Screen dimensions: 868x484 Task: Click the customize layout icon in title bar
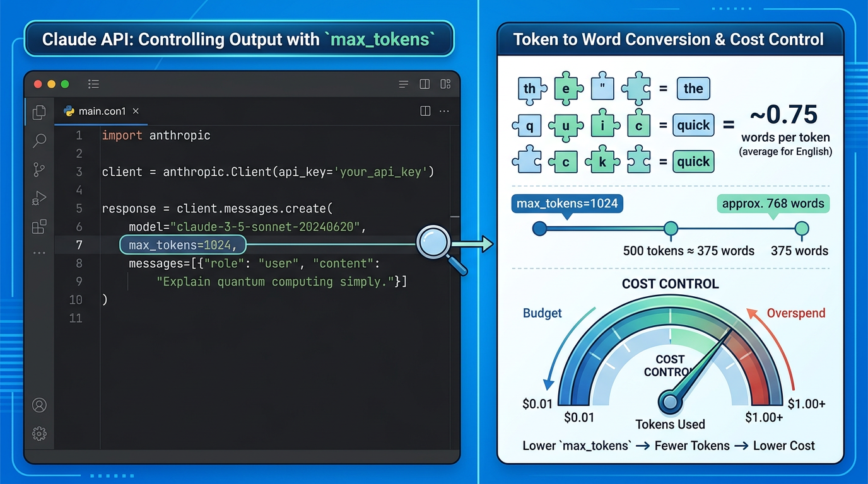point(445,84)
